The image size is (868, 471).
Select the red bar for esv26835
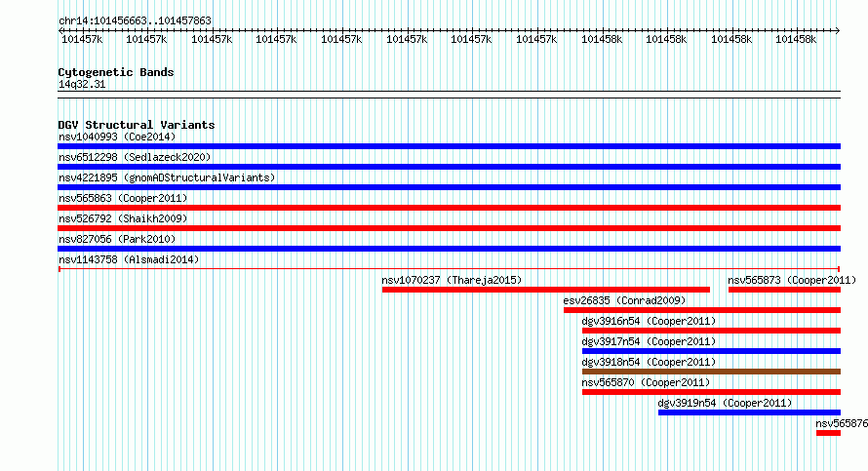pos(702,310)
